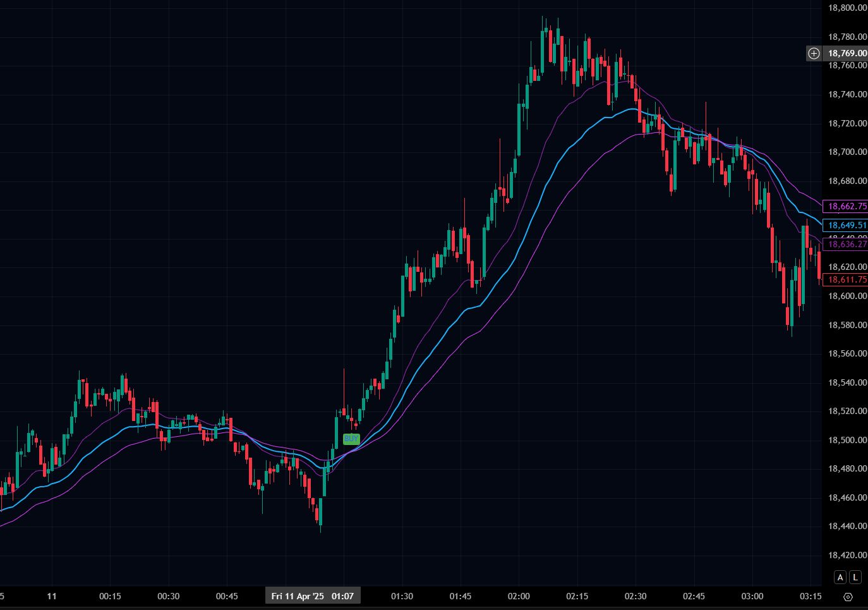Open chart settings hexagon gear icon

848,597
